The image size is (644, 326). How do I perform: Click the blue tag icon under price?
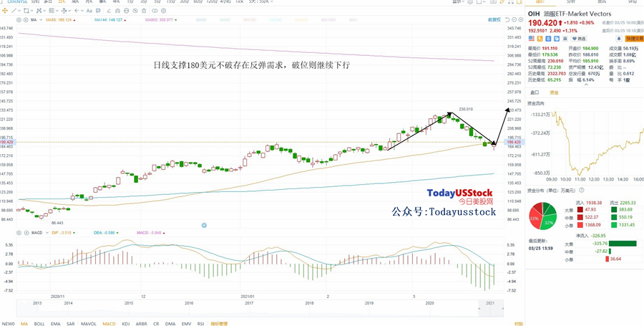[x=557, y=39]
